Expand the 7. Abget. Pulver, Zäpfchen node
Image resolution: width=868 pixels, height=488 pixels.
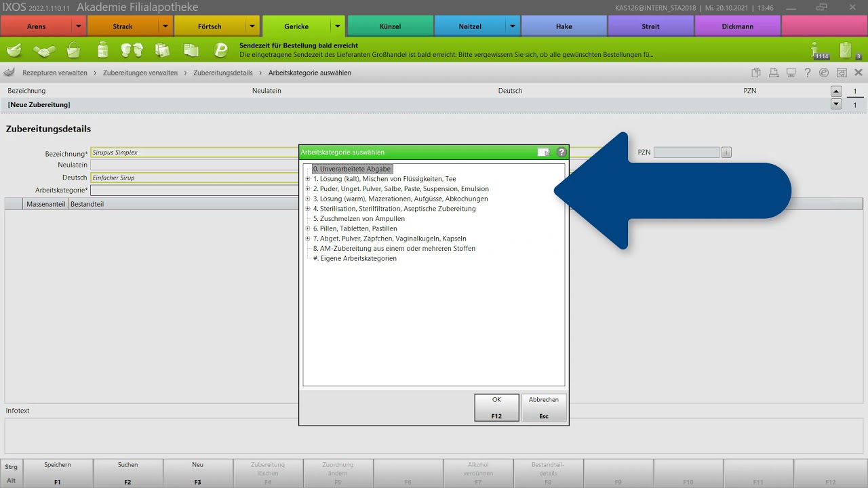(x=308, y=239)
